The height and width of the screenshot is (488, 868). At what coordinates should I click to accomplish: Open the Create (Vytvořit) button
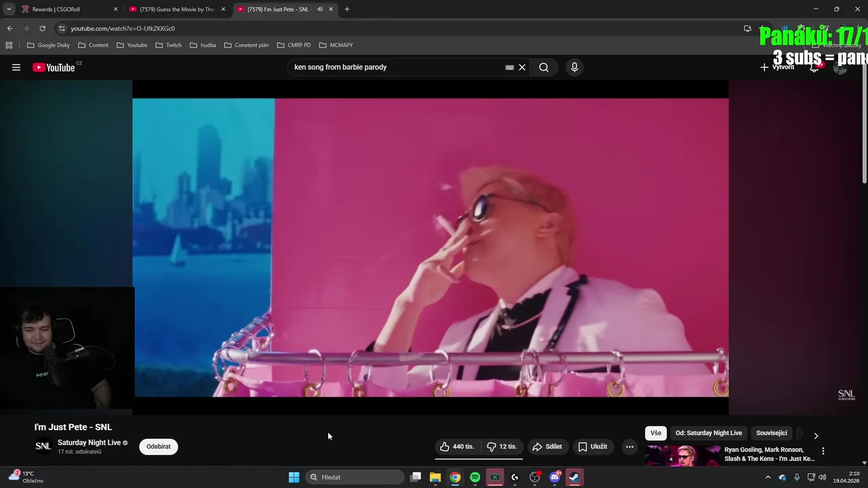click(x=777, y=67)
